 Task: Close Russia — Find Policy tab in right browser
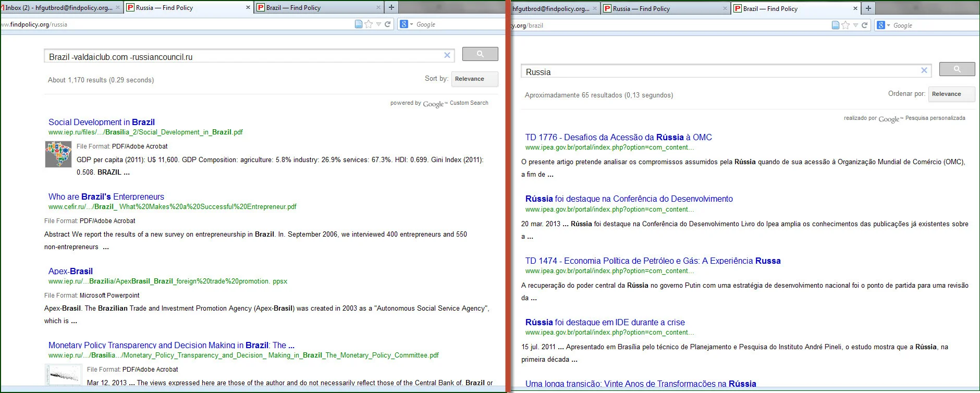pyautogui.click(x=725, y=9)
